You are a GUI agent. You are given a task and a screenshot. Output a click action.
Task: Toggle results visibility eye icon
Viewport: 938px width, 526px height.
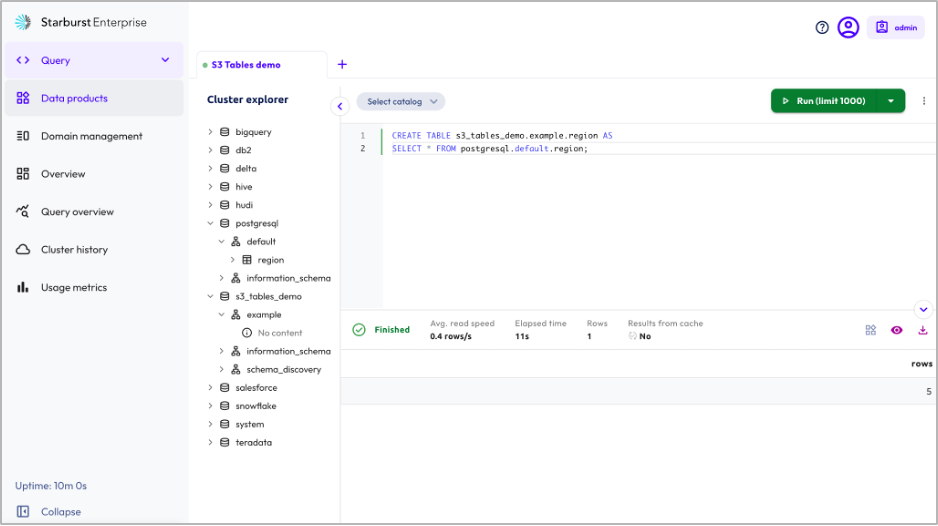pos(896,330)
